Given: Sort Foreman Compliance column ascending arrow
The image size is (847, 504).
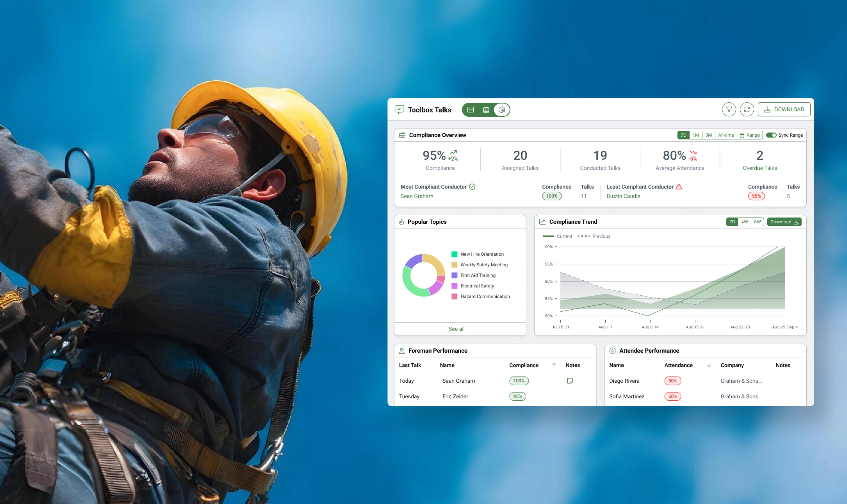Looking at the screenshot, I should tap(554, 365).
